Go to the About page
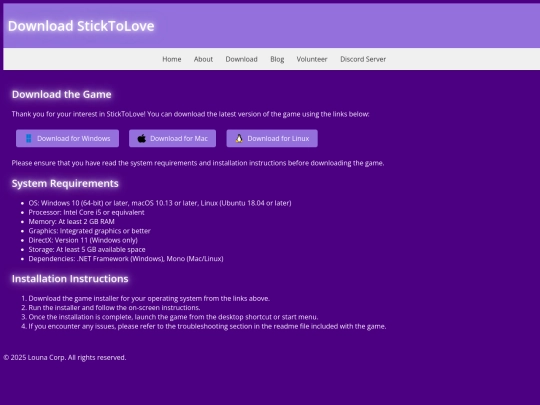 click(x=203, y=59)
